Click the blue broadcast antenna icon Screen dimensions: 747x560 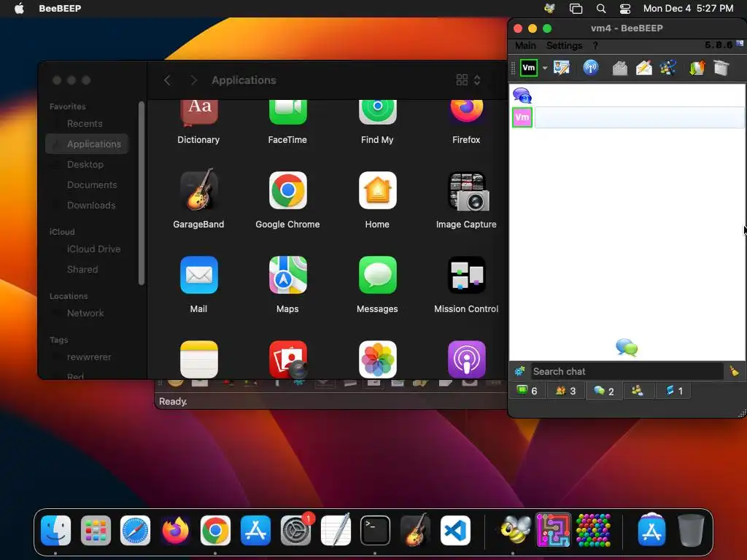click(x=591, y=68)
